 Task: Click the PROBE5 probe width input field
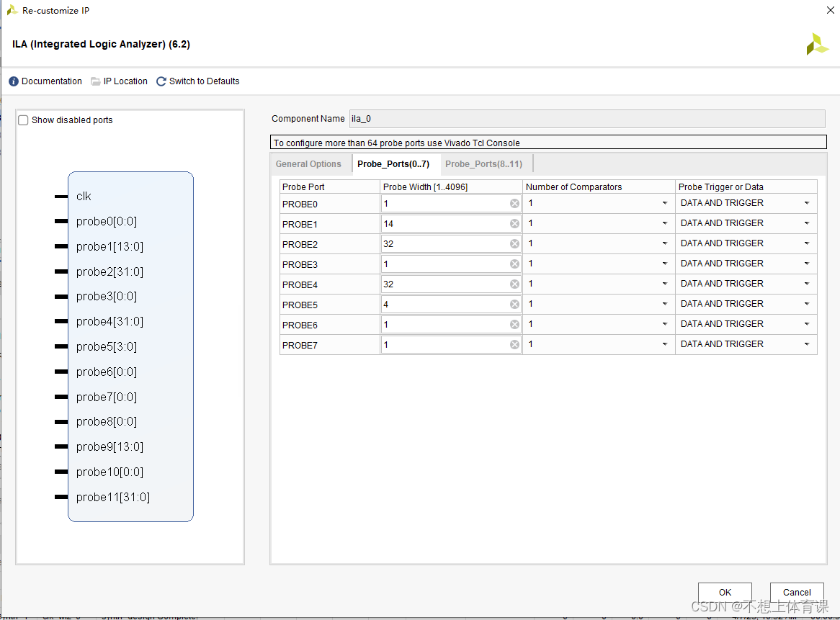pyautogui.click(x=451, y=304)
